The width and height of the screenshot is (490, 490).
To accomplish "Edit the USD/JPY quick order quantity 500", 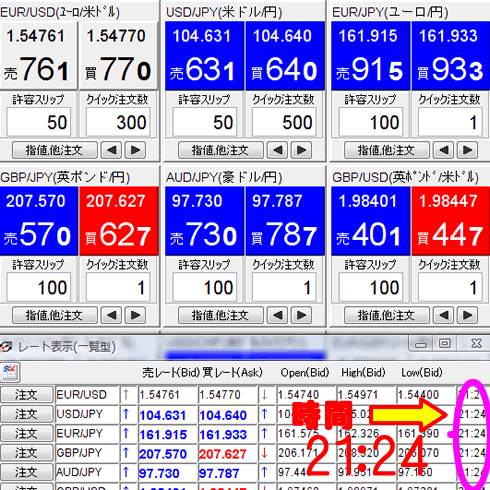I will (x=284, y=122).
